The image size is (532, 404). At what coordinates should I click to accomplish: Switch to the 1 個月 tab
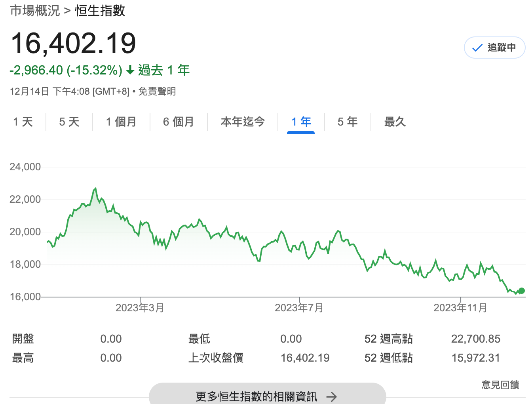click(x=121, y=122)
